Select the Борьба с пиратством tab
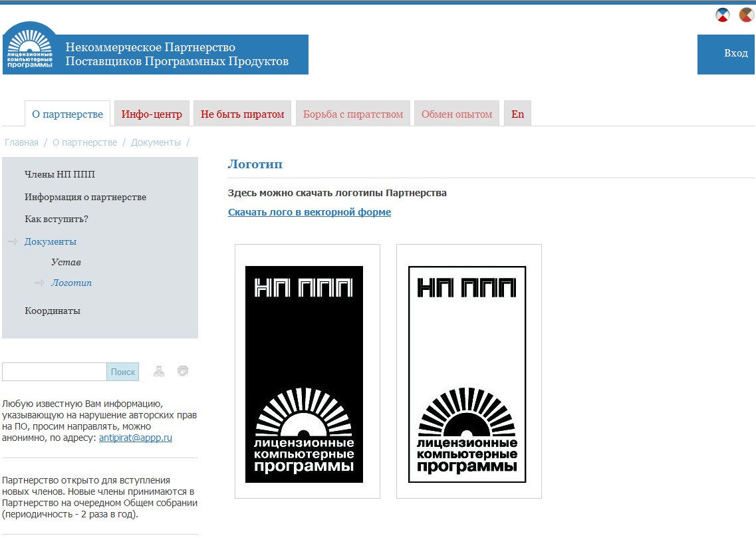The width and height of the screenshot is (756, 538). point(353,114)
